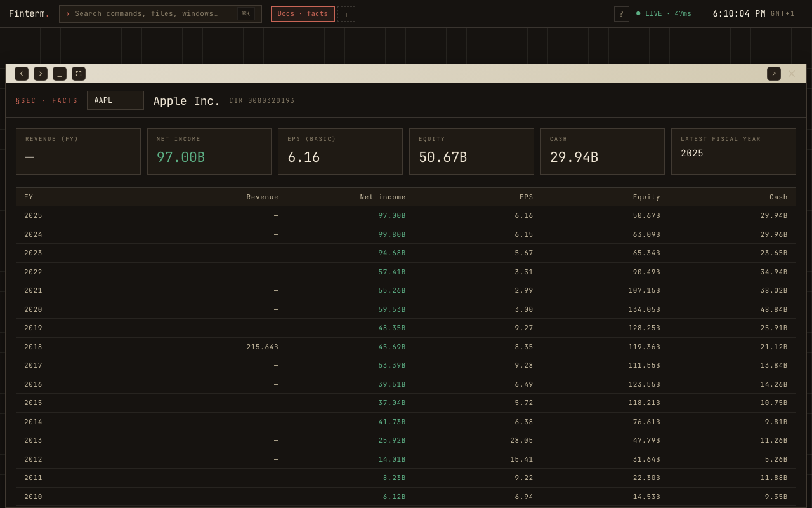Click the equity value 107.15B

644,291
